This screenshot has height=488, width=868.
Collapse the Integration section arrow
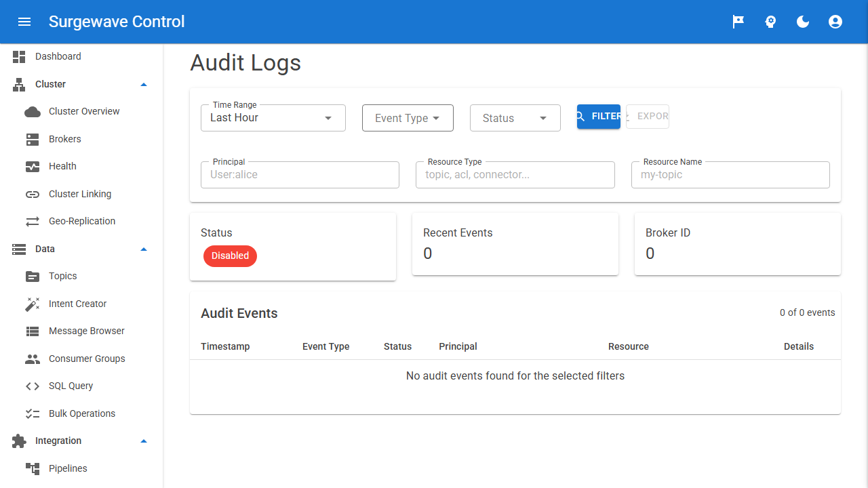[144, 441]
